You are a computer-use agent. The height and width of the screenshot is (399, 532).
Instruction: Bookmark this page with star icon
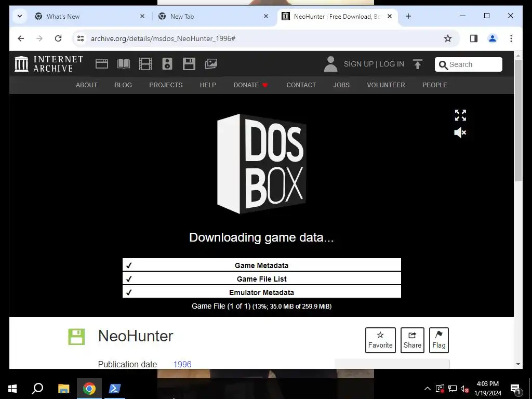[x=448, y=38]
